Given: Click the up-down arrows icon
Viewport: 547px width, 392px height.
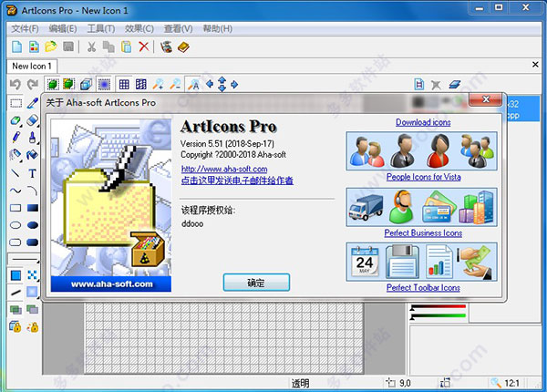Looking at the screenshot, I should (x=222, y=84).
